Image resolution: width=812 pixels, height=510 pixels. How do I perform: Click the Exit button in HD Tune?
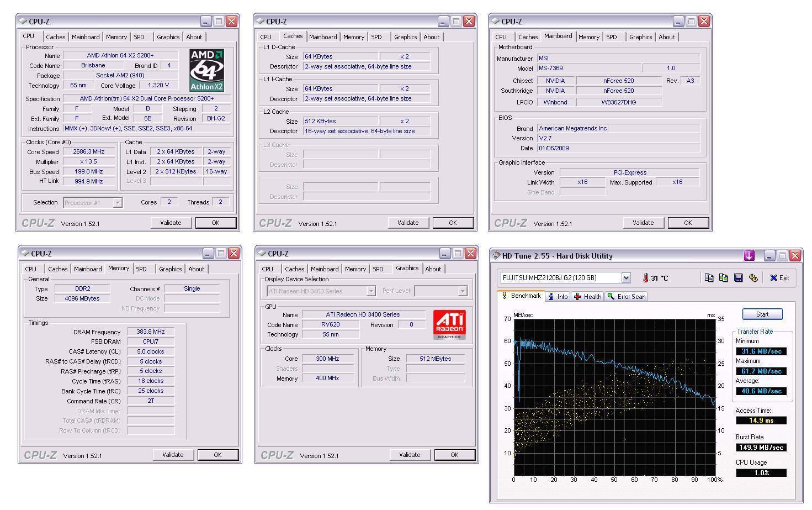click(779, 278)
